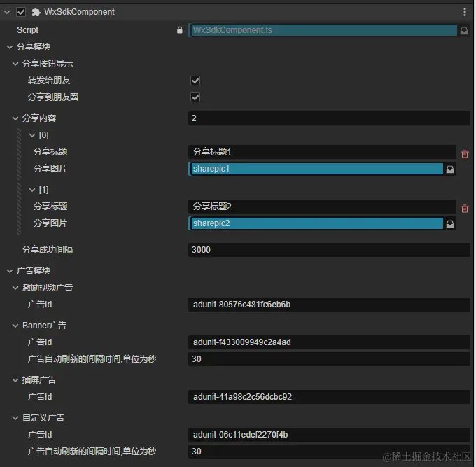
Task: Collapse the 广告模块 section
Action: (x=10, y=271)
